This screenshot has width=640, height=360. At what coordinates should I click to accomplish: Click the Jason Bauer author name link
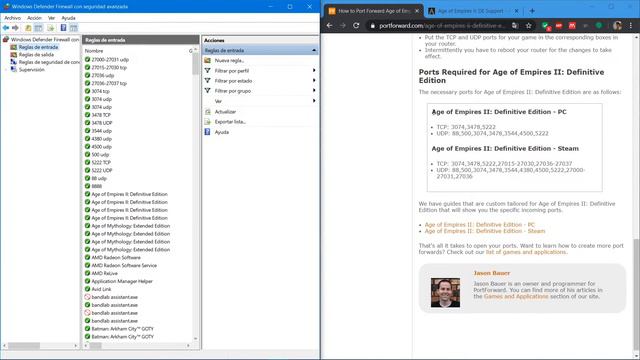491,273
